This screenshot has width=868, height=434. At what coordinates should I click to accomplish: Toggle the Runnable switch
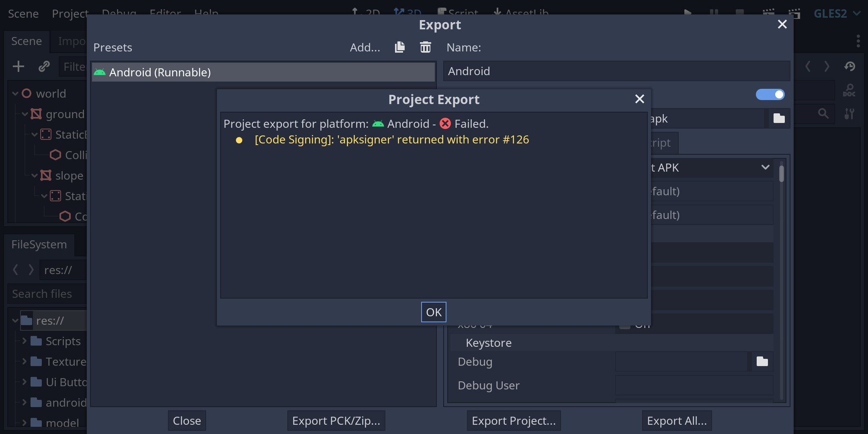click(x=770, y=94)
